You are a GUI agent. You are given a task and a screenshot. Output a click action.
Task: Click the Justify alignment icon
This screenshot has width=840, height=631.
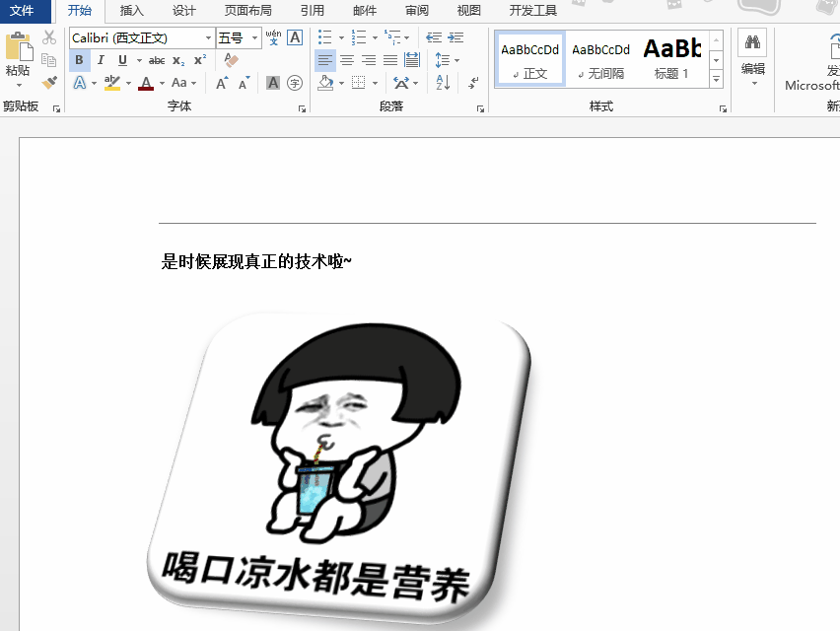pyautogui.click(x=390, y=60)
